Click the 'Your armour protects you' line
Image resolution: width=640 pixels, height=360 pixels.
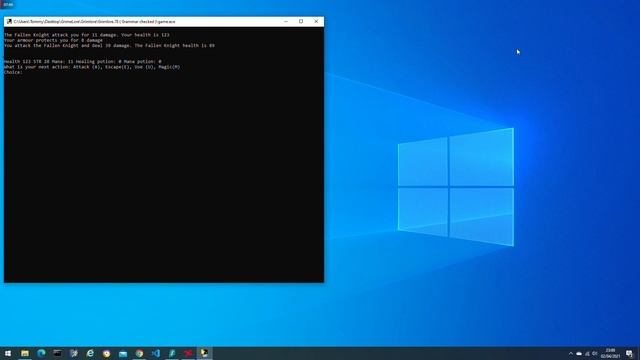53,40
